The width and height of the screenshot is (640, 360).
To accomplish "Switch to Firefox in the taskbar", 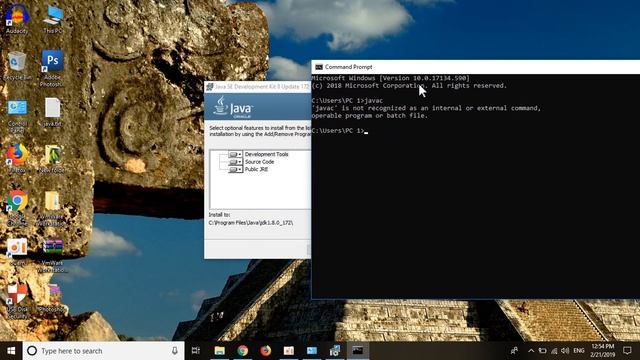I will [266, 351].
